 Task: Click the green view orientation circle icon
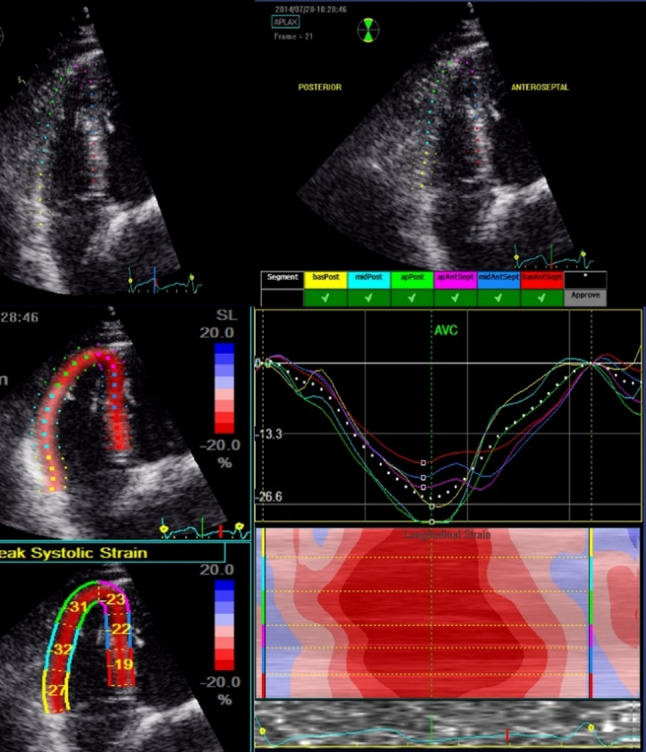(x=368, y=30)
